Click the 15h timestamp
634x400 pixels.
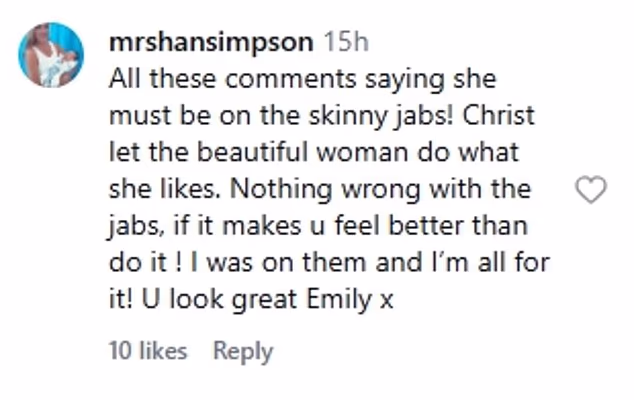coord(347,43)
